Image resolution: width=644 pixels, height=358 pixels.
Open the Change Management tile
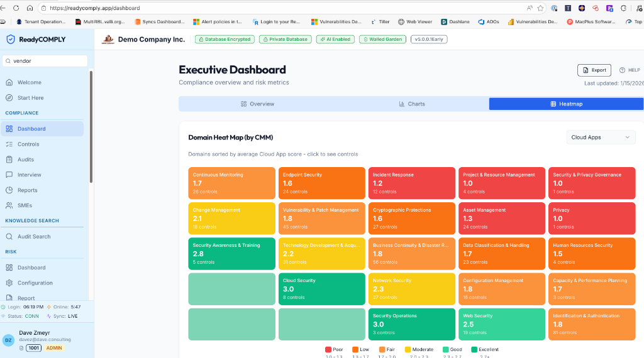click(x=231, y=218)
